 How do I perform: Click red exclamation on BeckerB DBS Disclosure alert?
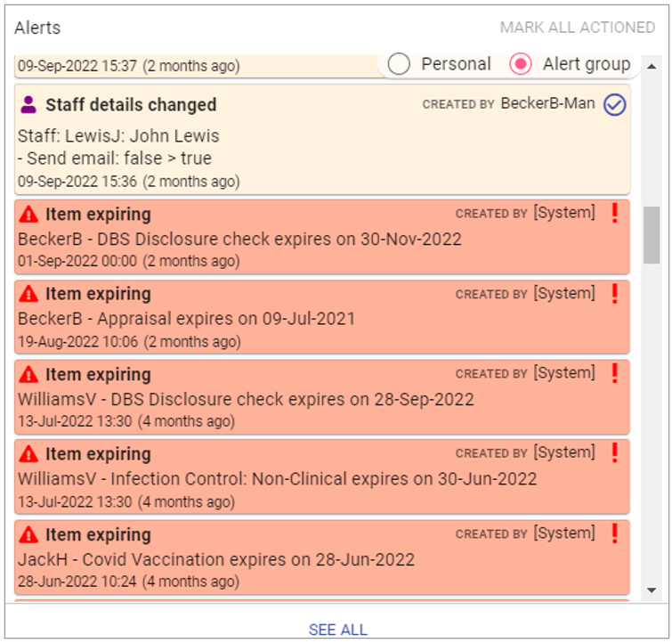point(614,214)
